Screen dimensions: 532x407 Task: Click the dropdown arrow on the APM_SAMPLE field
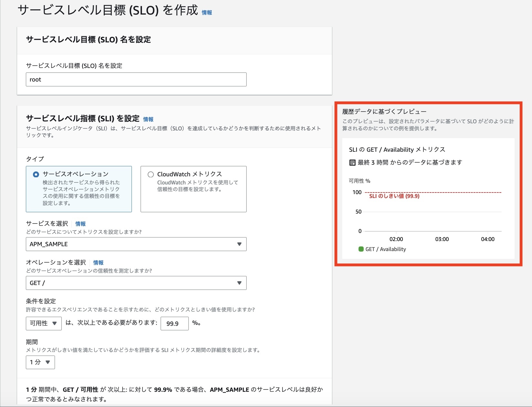click(x=239, y=244)
